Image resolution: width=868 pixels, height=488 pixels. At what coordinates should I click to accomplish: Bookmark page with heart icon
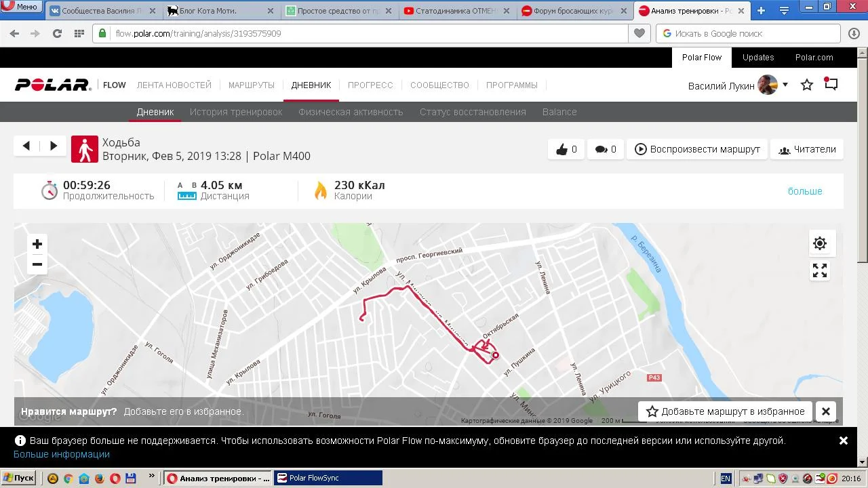click(639, 33)
